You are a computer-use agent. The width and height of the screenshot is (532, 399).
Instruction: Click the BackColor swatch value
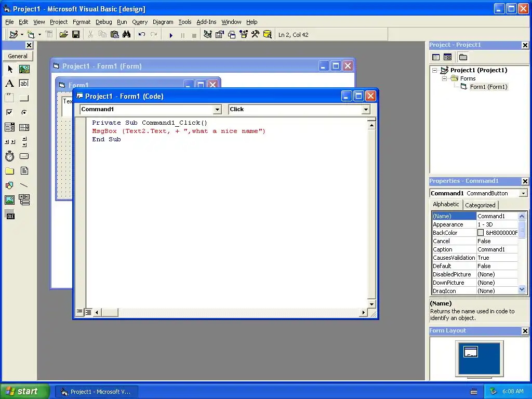[x=481, y=233]
